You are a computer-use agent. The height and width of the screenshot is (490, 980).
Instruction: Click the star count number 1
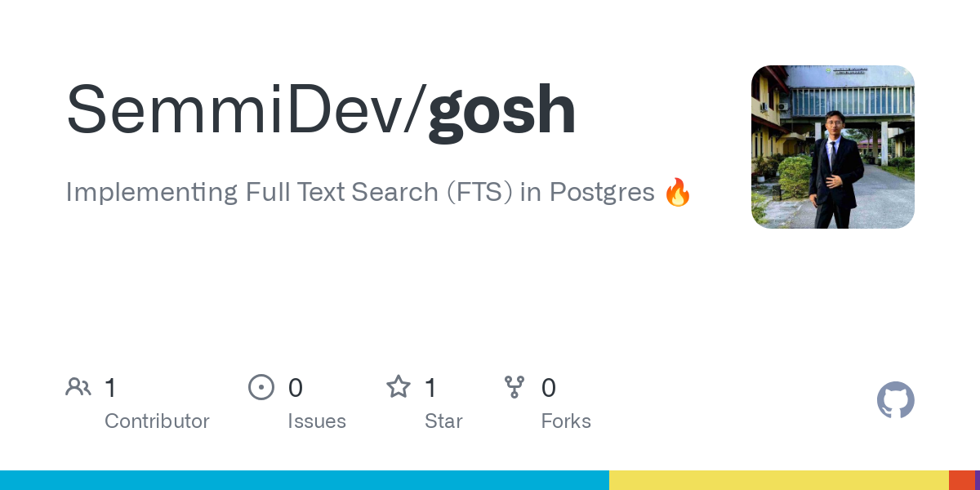tap(431, 388)
